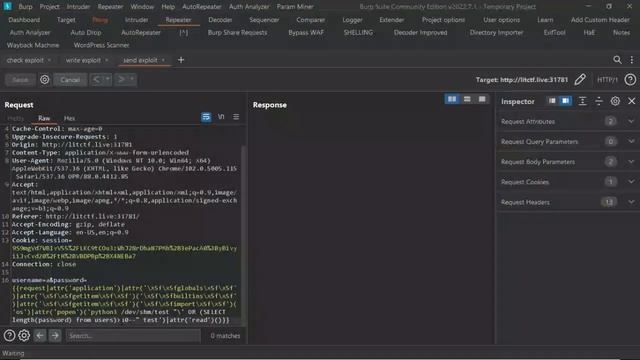
Task: Expand Request Query Parameters section
Action: click(568, 141)
